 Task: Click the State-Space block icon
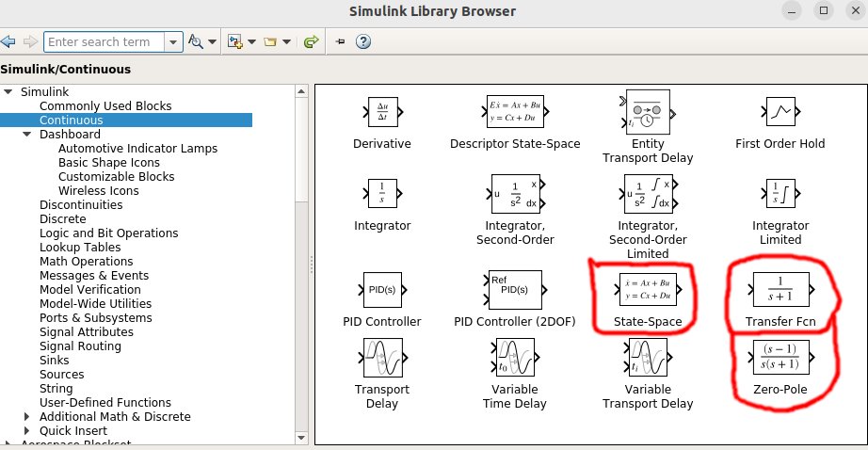pyautogui.click(x=648, y=289)
